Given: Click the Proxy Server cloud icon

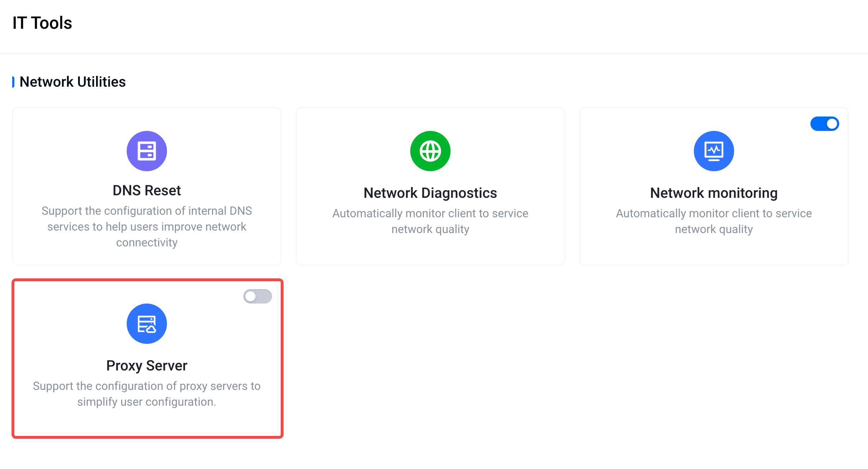Looking at the screenshot, I should click(x=146, y=323).
